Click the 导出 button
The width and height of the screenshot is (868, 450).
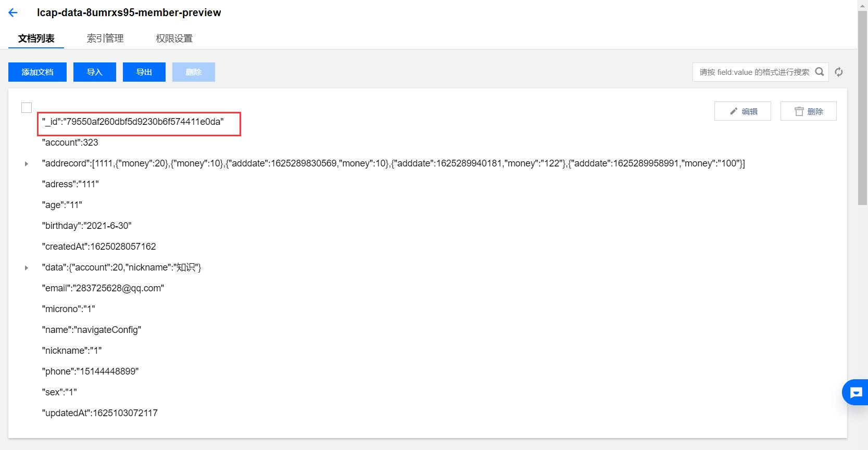pos(144,72)
